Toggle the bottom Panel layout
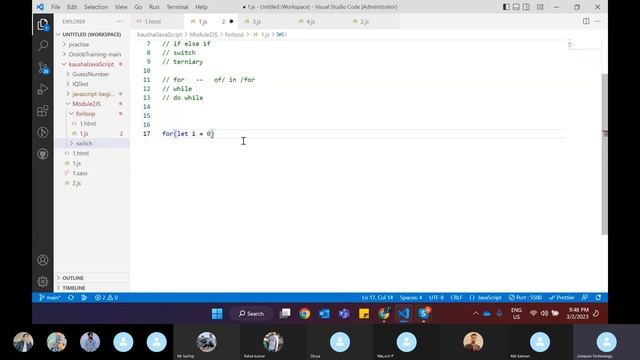 point(516,7)
